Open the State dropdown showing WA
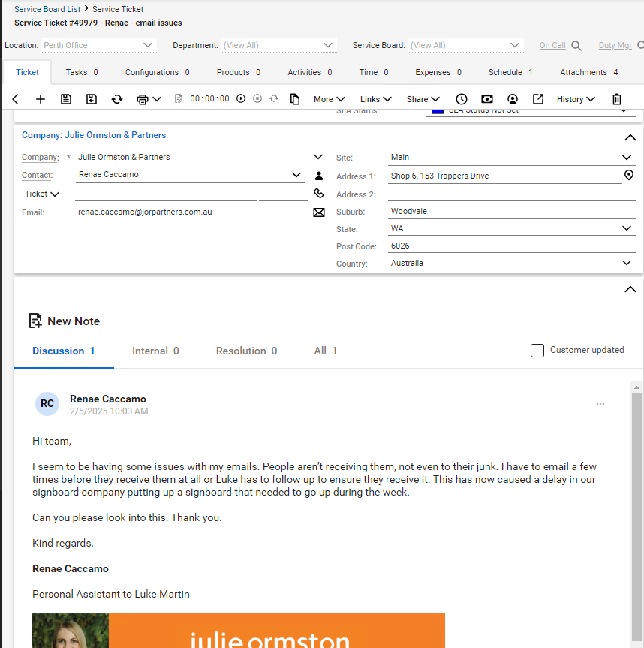This screenshot has width=644, height=648. [627, 228]
